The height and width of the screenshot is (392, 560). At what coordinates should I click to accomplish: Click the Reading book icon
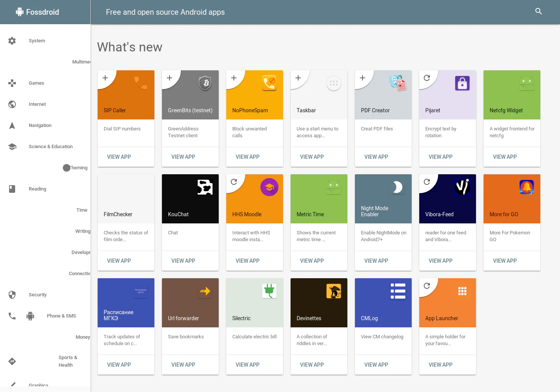point(12,189)
